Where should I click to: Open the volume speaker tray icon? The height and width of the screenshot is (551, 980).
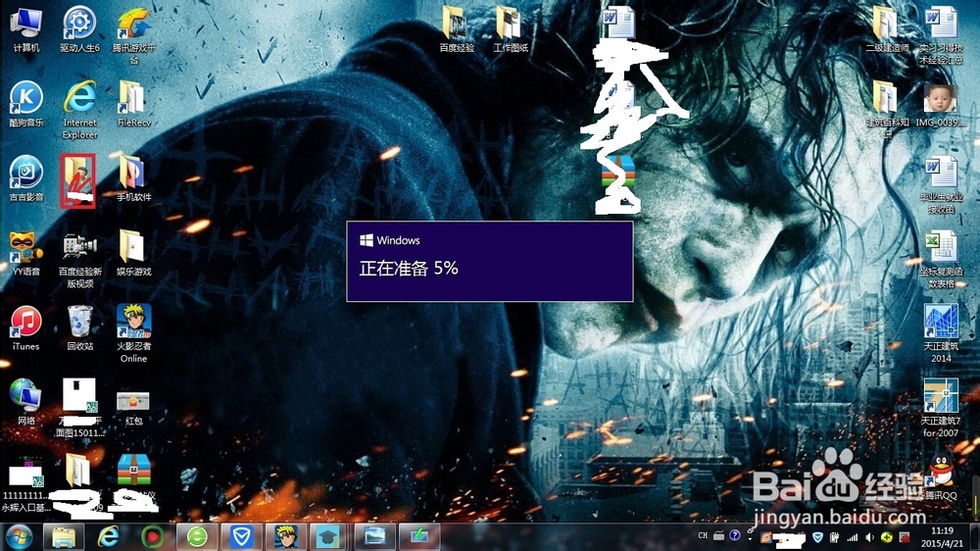coord(869,537)
